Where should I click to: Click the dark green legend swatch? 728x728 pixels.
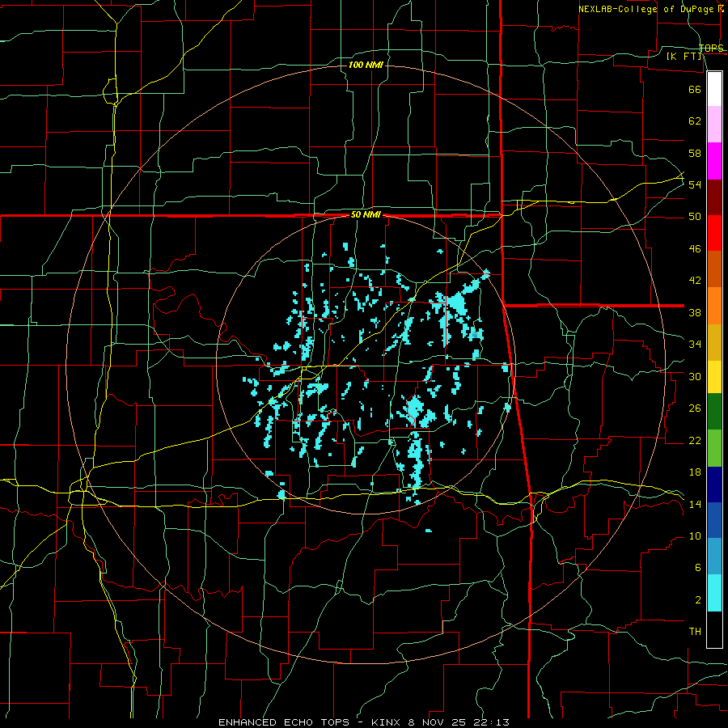click(714, 412)
